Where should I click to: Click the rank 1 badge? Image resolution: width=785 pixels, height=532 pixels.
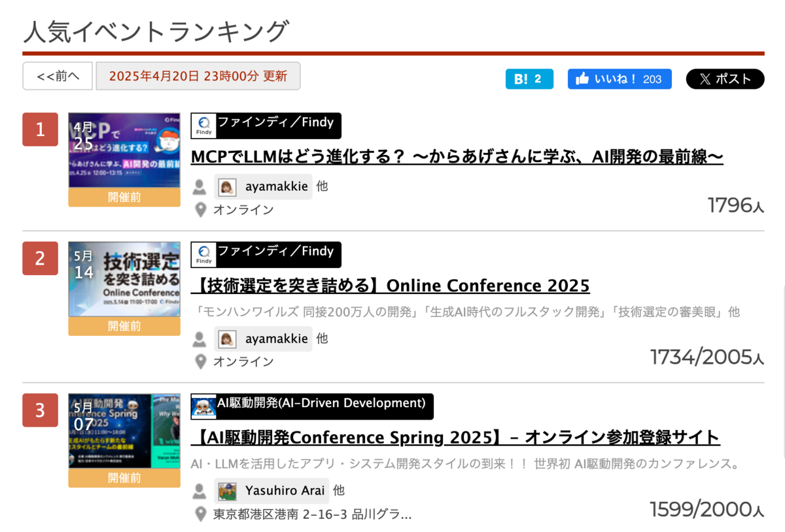(41, 129)
